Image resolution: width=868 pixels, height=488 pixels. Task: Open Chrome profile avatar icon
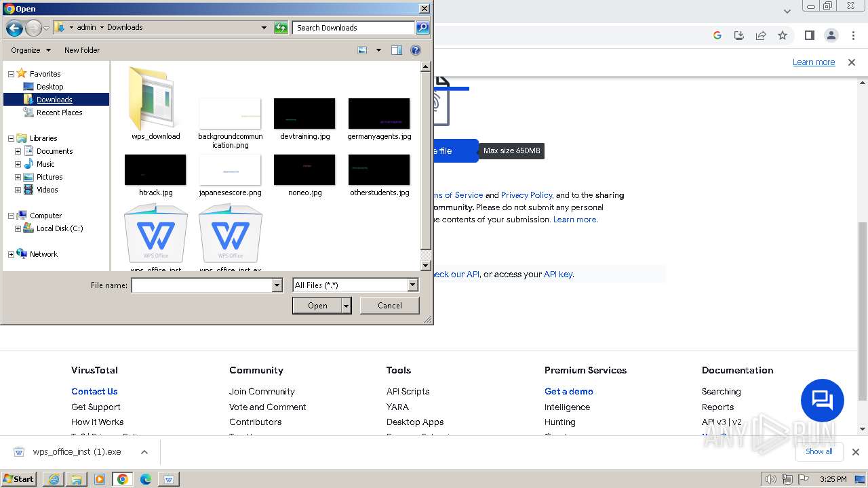(831, 35)
